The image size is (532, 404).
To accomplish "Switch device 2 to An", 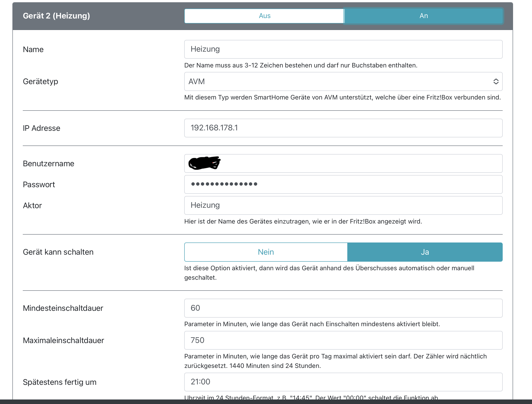I will point(423,16).
